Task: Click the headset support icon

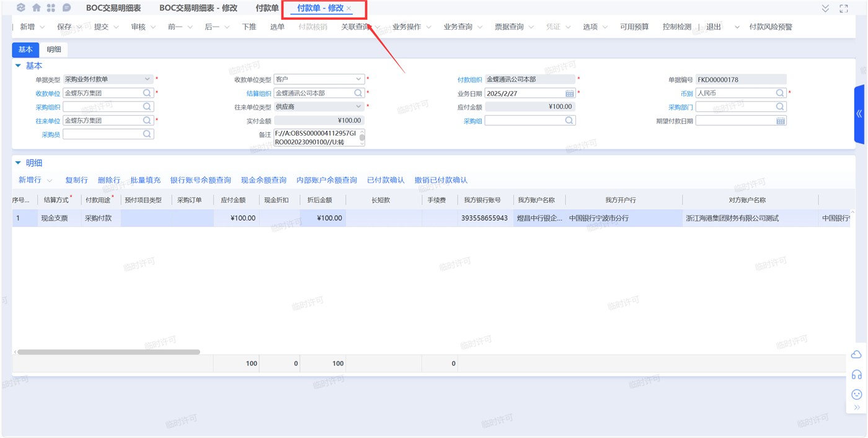Action: [x=857, y=374]
